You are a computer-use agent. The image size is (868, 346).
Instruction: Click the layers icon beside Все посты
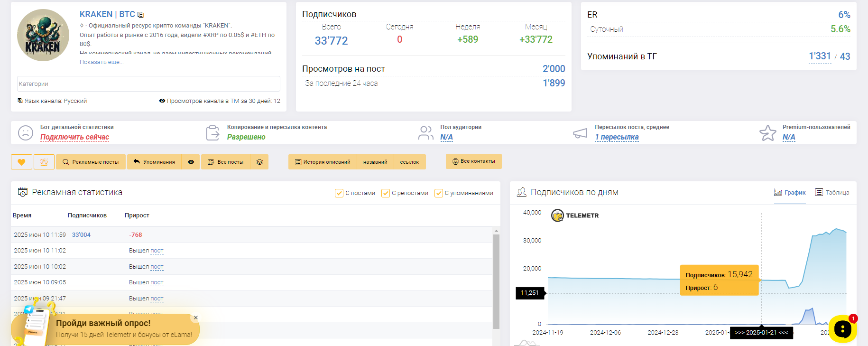[x=259, y=162]
